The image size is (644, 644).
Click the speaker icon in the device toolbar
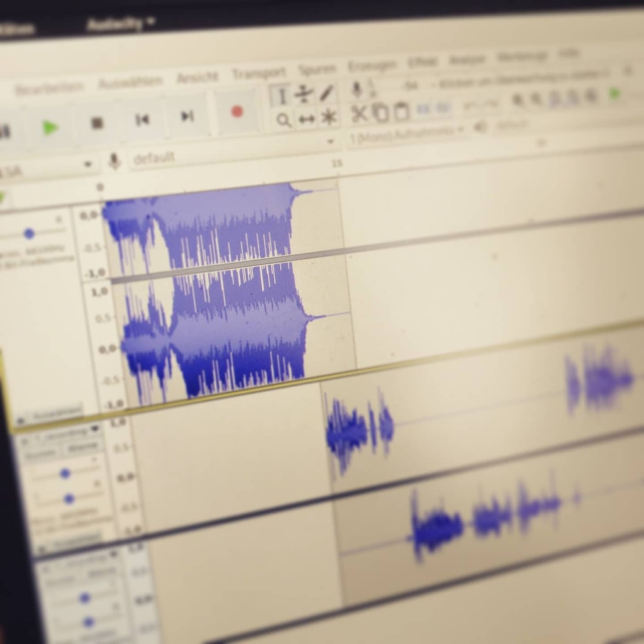point(480,127)
